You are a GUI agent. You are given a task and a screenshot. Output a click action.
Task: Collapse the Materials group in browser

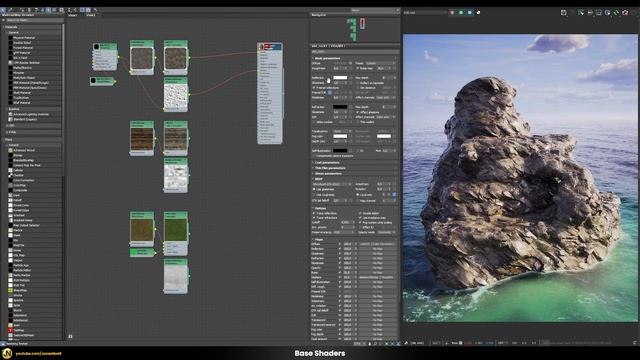pos(11,27)
